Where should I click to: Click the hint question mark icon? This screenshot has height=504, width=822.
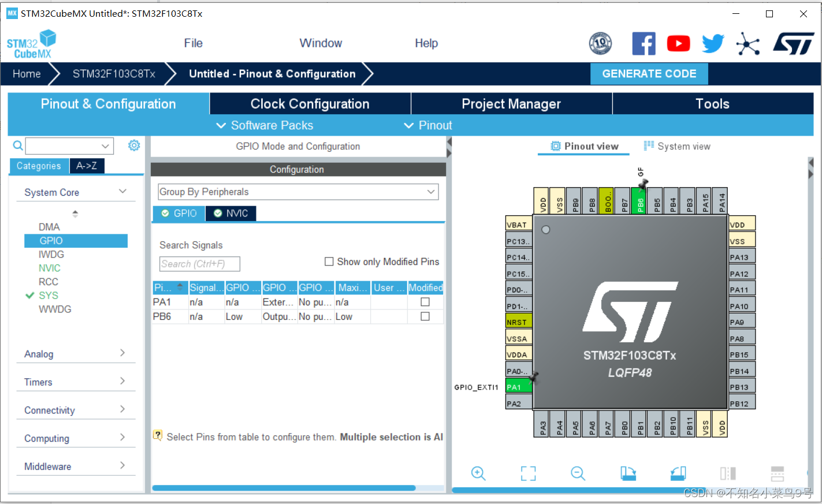point(158,435)
